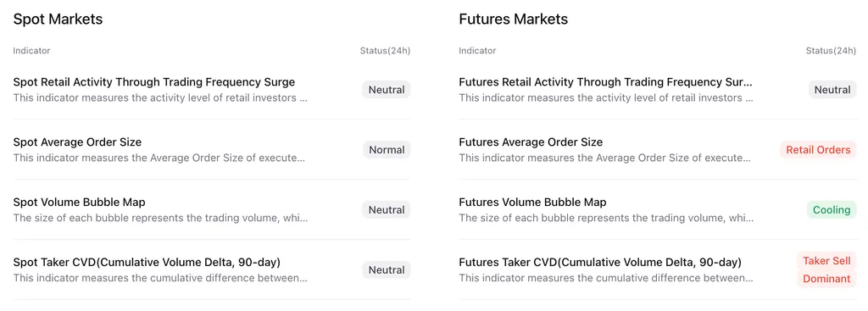Viewport: 868px width, 311px height.
Task: Click Neutral badge for Futures Retail Activity
Action: pos(832,90)
